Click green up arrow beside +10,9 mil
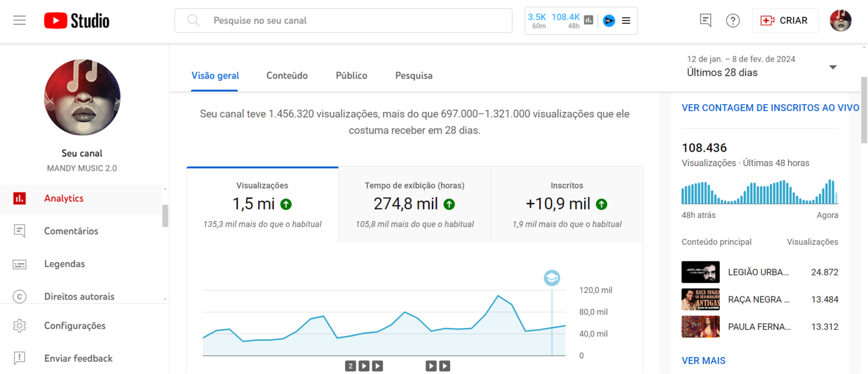 [602, 204]
